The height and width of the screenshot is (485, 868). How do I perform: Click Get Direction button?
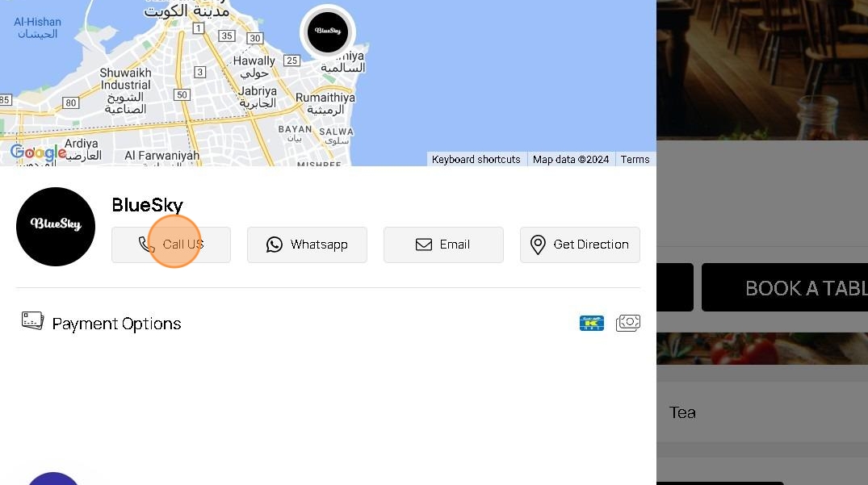(x=580, y=245)
